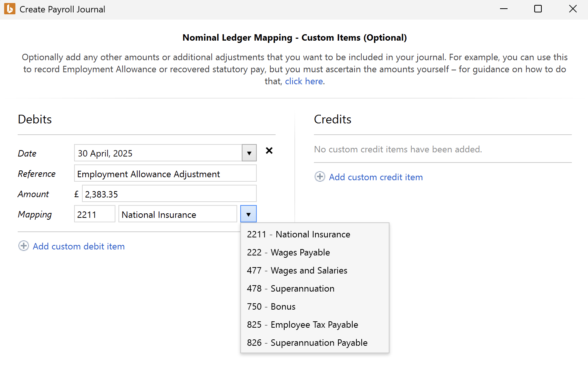Click 'No custom credit items have been added.' text

(398, 149)
